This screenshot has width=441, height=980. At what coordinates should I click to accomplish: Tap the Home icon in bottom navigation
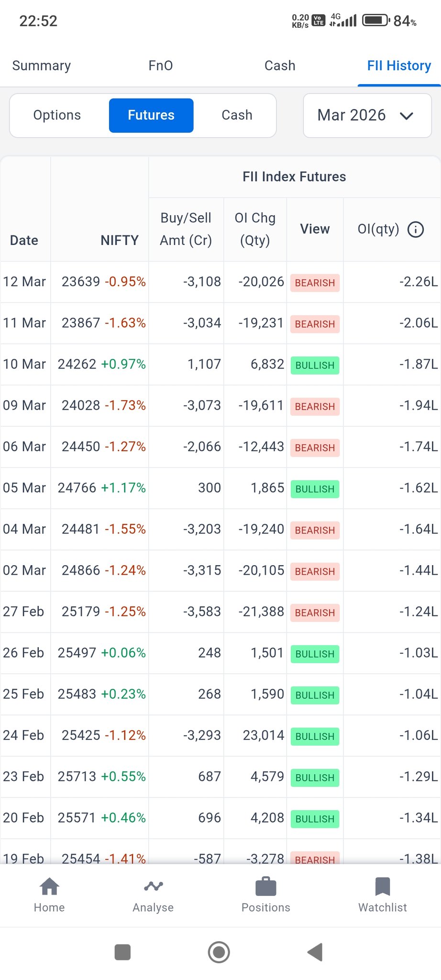(49, 887)
